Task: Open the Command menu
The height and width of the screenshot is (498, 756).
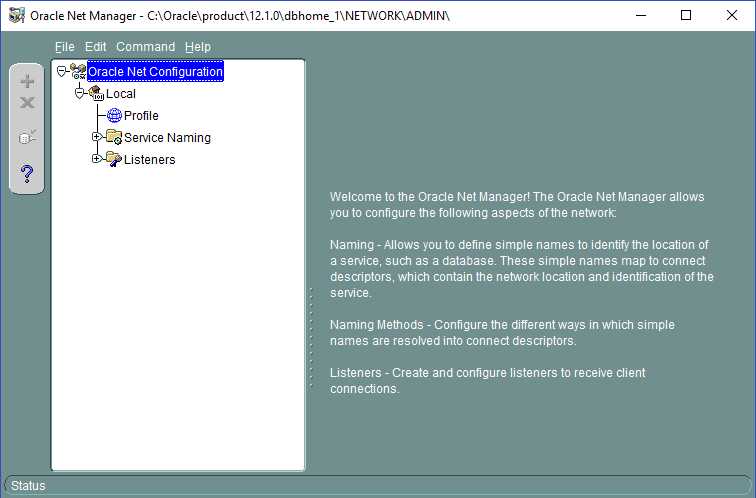Action: click(x=146, y=47)
